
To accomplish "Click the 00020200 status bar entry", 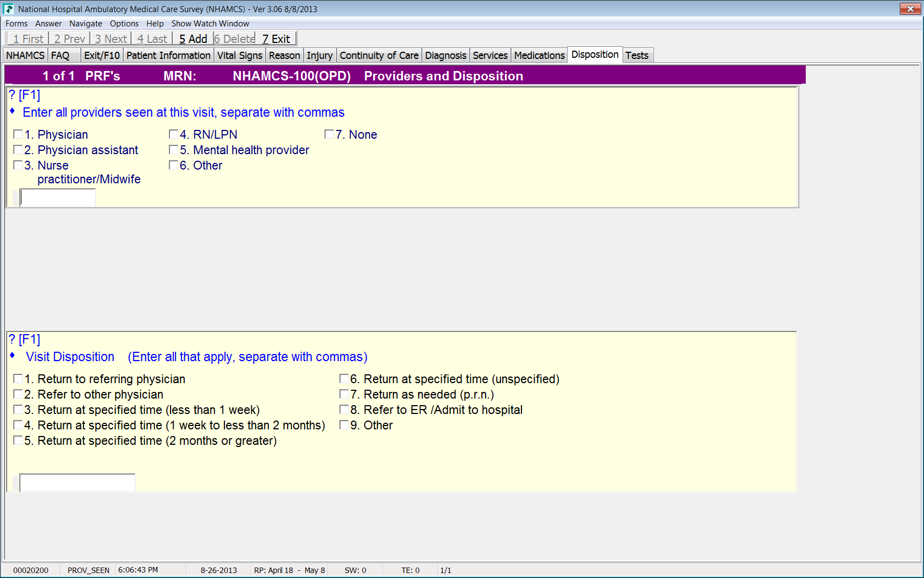I will pos(31,570).
